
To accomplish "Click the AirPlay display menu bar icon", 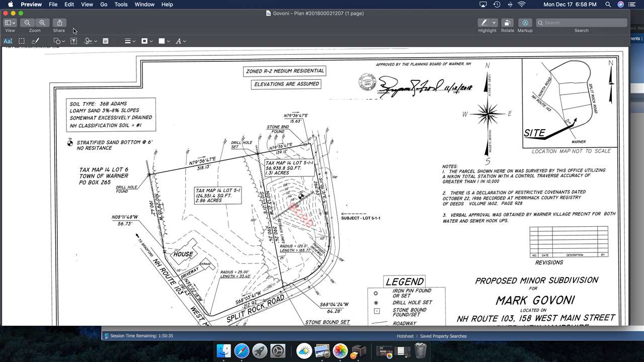I will point(483,5).
